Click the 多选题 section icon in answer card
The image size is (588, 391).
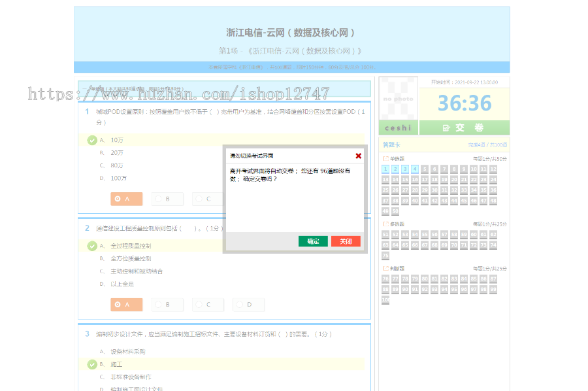pyautogui.click(x=385, y=224)
